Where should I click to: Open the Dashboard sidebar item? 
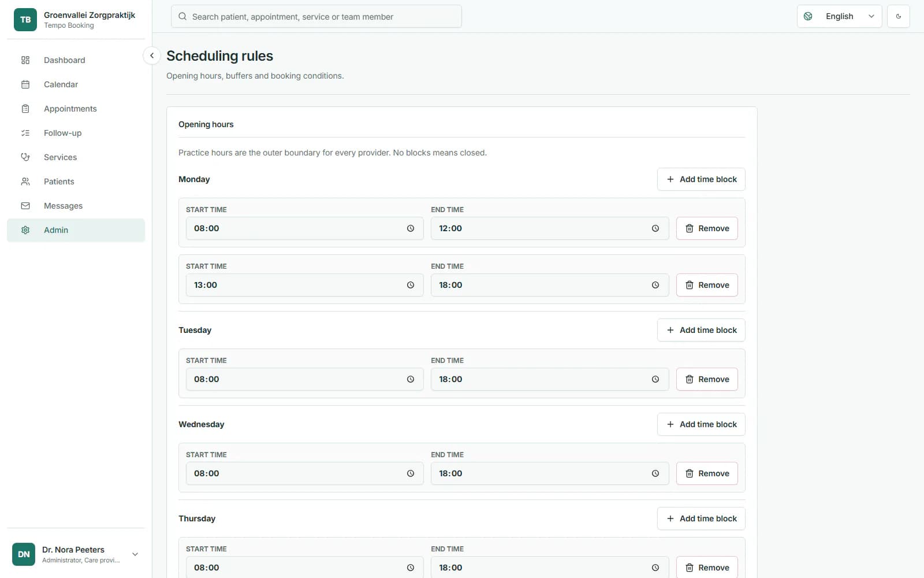[76, 60]
